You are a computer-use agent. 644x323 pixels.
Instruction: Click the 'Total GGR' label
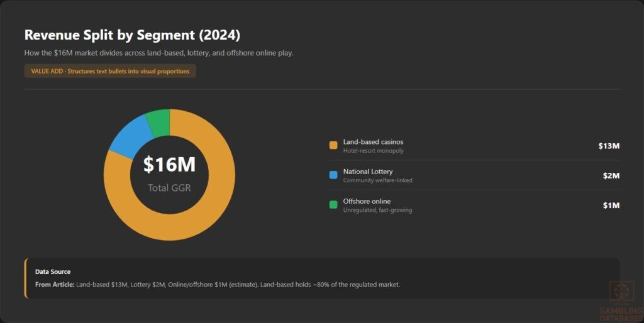[169, 187]
